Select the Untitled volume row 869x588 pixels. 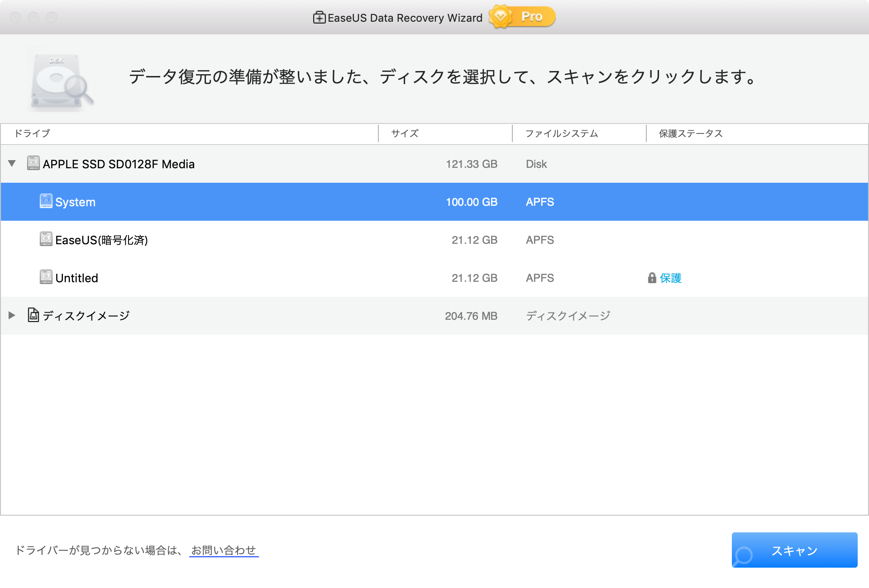tap(434, 278)
